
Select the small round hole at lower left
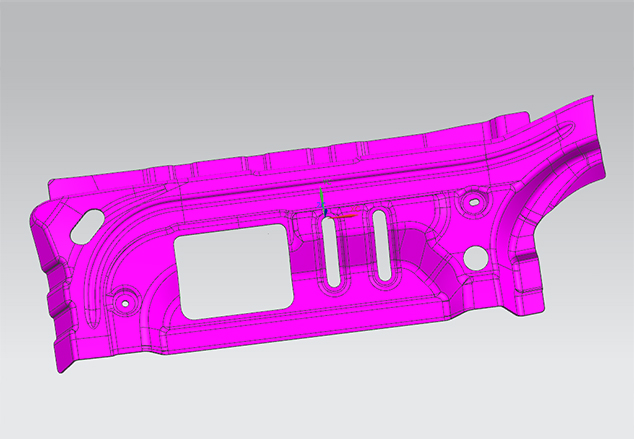pos(125,301)
